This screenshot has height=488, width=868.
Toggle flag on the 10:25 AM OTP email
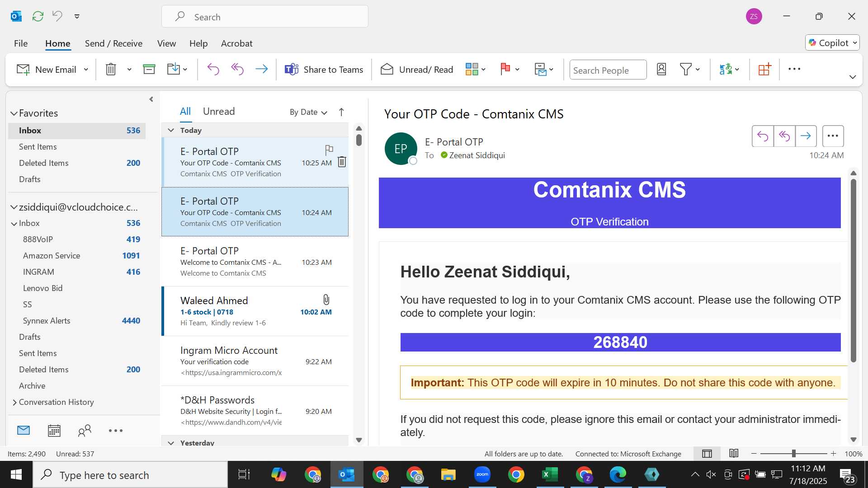(x=329, y=150)
